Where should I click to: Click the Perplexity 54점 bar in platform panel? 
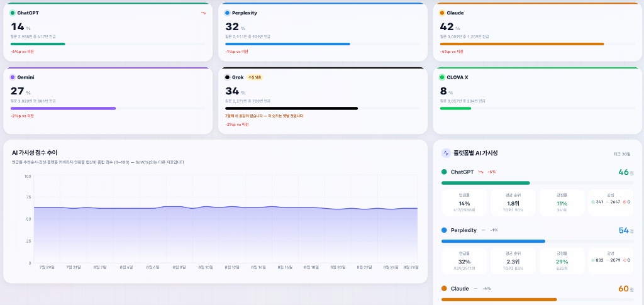coord(493,241)
